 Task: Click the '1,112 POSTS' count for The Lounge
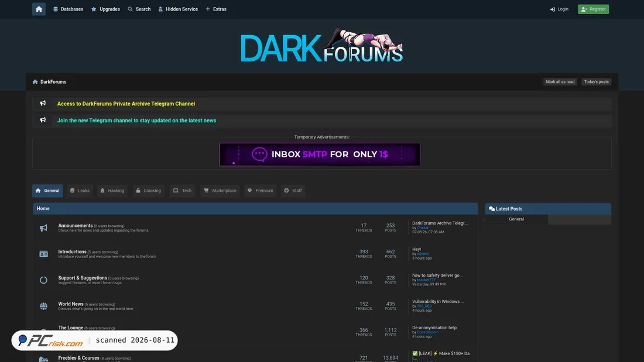tap(390, 332)
